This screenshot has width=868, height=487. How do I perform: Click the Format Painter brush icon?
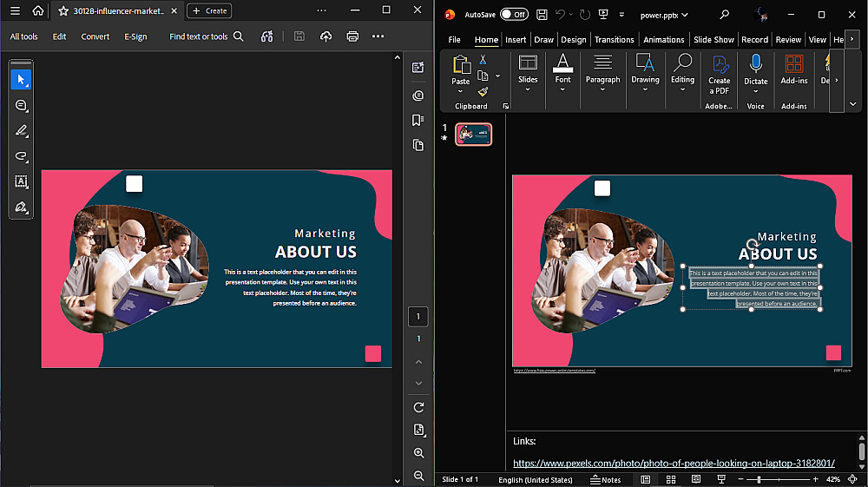click(x=483, y=92)
